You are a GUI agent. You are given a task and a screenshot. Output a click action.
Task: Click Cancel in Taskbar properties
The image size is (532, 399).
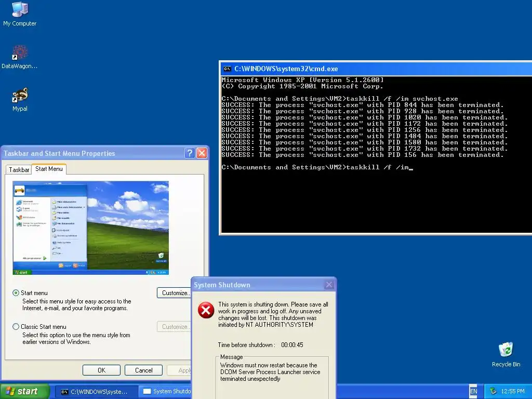143,370
